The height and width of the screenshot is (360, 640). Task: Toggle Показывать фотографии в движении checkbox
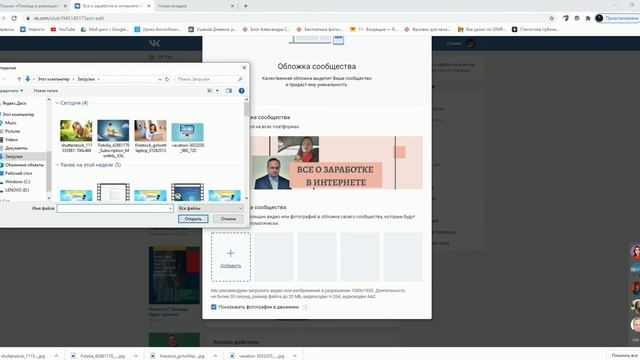[213, 307]
